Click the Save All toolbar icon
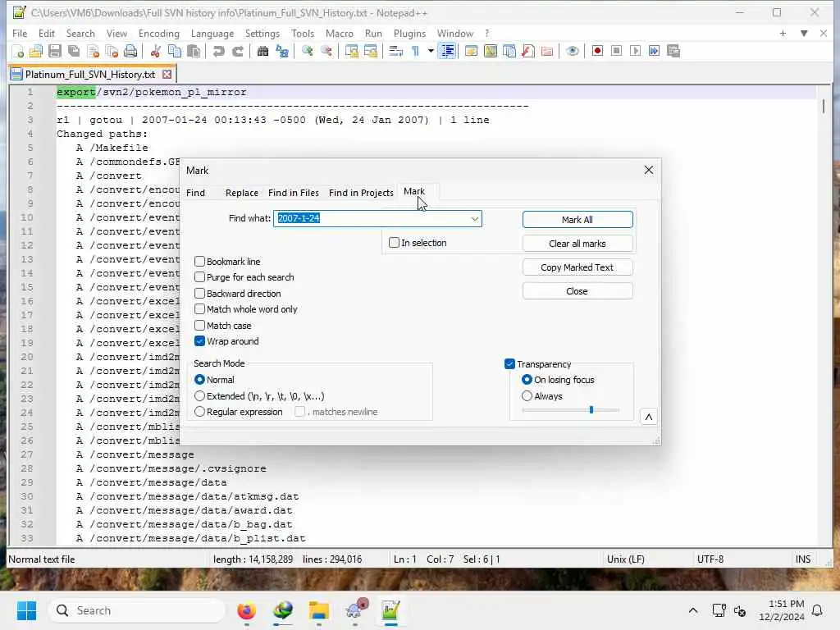 point(74,52)
